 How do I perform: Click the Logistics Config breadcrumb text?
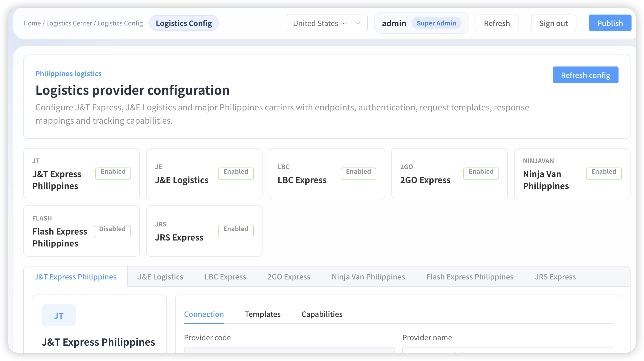120,23
